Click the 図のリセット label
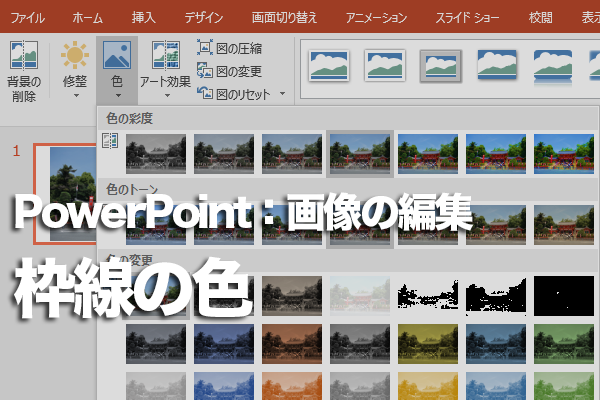The image size is (600, 400). point(243,95)
